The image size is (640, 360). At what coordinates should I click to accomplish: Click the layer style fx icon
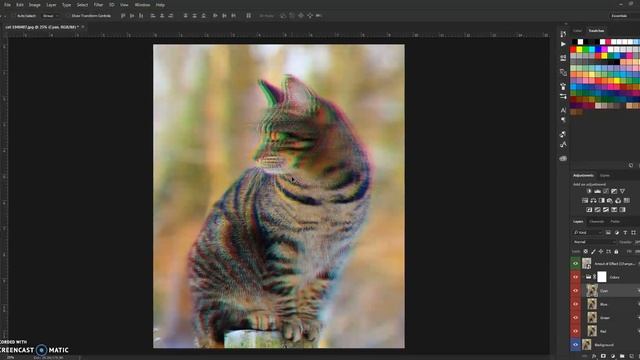[594, 356]
